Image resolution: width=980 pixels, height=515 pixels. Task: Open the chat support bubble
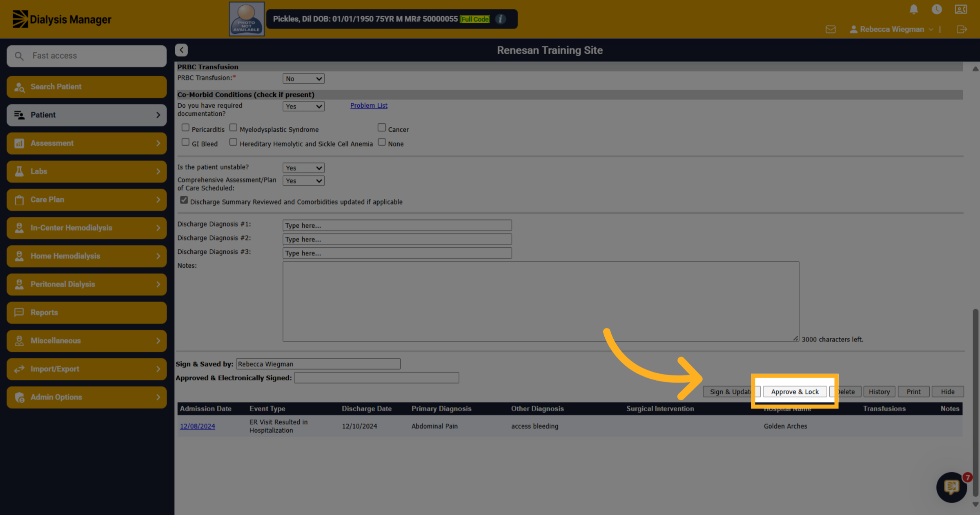[951, 487]
